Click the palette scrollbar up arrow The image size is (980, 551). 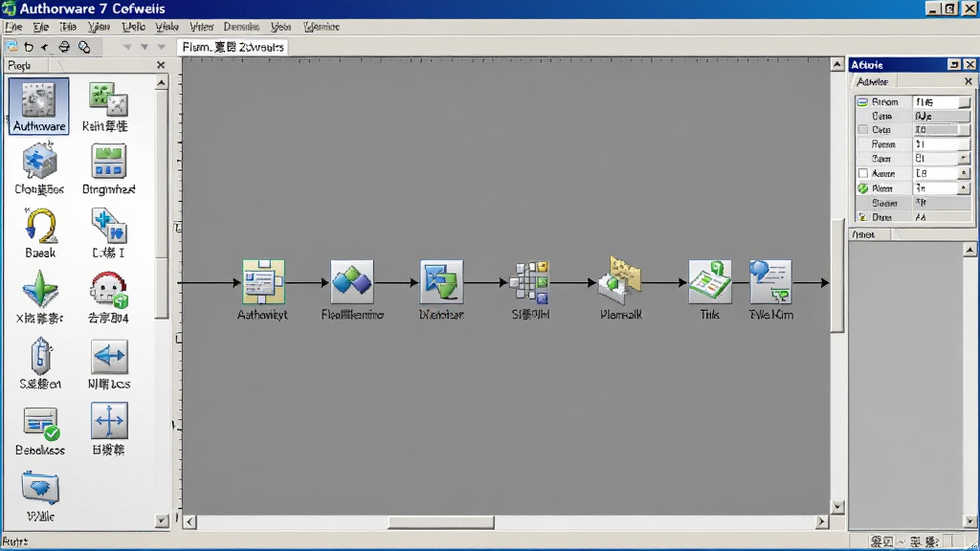coord(161,82)
